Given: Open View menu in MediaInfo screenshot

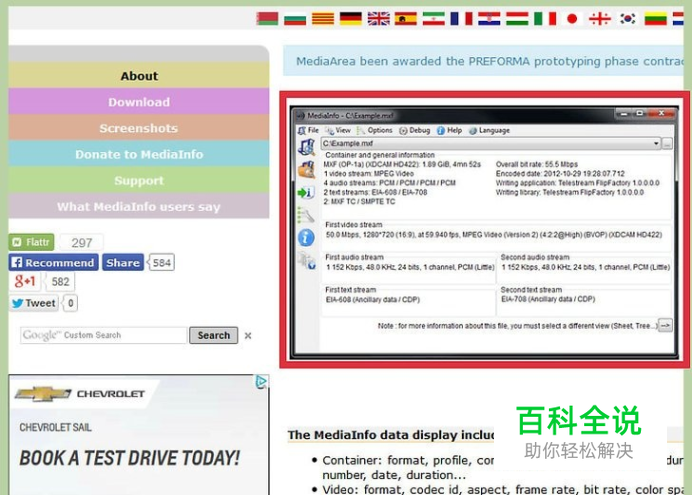Looking at the screenshot, I should click(x=338, y=130).
